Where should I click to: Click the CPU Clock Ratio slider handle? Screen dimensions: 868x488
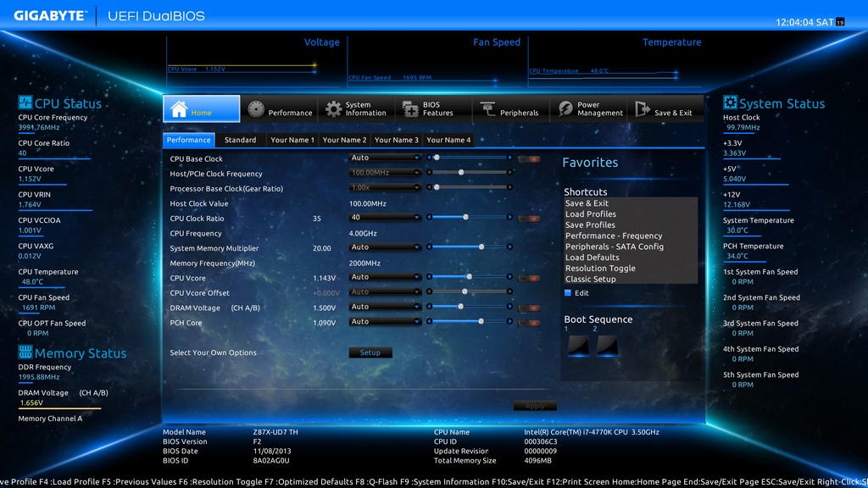(465, 218)
